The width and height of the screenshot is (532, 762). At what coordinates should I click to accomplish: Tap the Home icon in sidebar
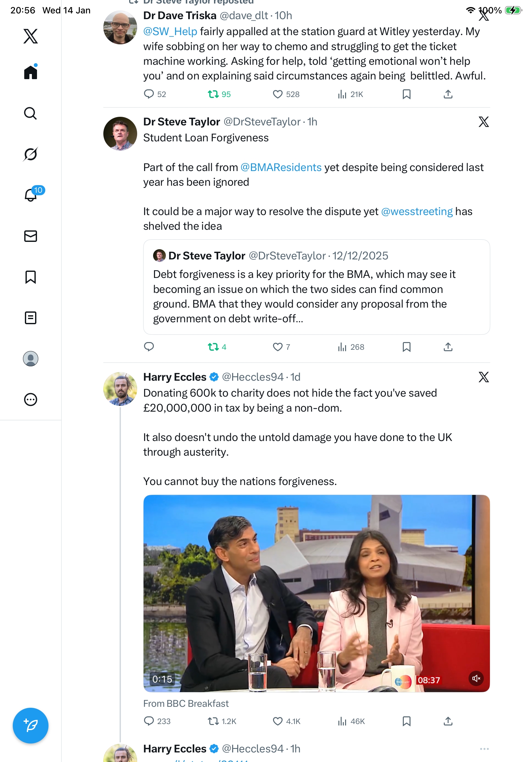[x=31, y=72]
